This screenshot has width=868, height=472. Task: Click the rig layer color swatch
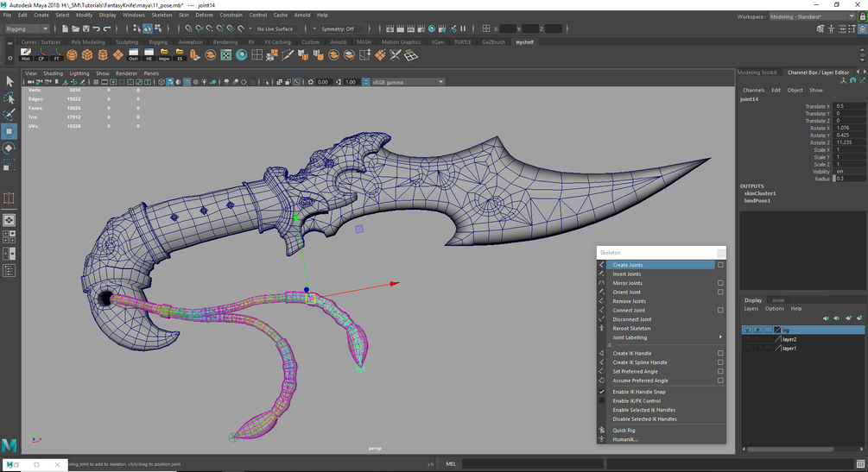coord(777,330)
